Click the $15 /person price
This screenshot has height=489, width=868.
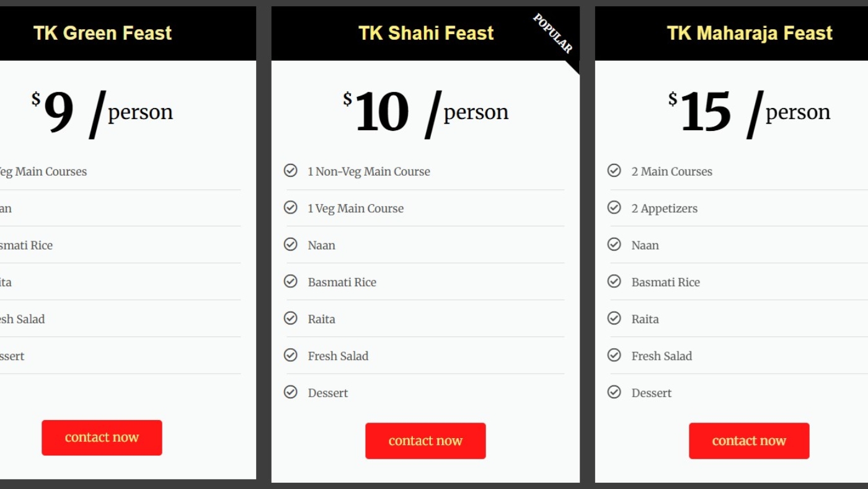[x=749, y=113]
